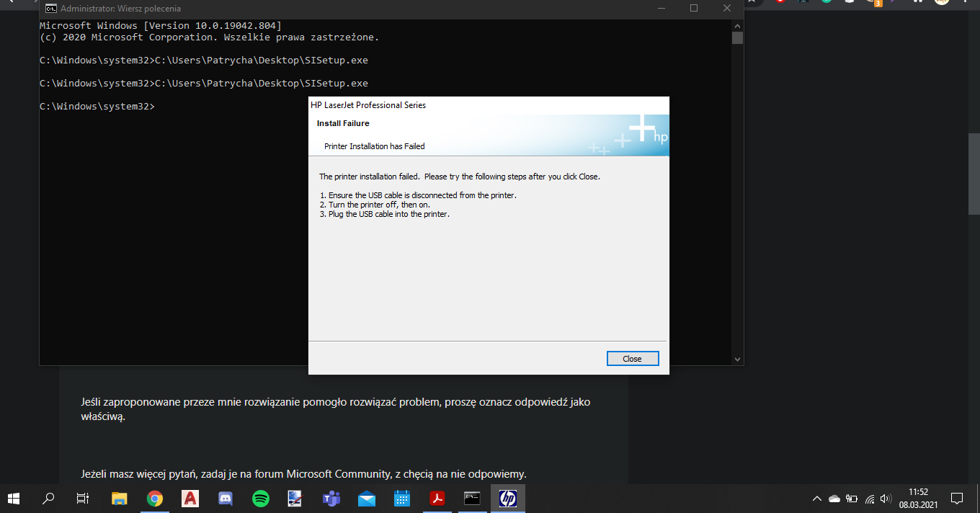Open the Calendar app from the taskbar

point(402,498)
